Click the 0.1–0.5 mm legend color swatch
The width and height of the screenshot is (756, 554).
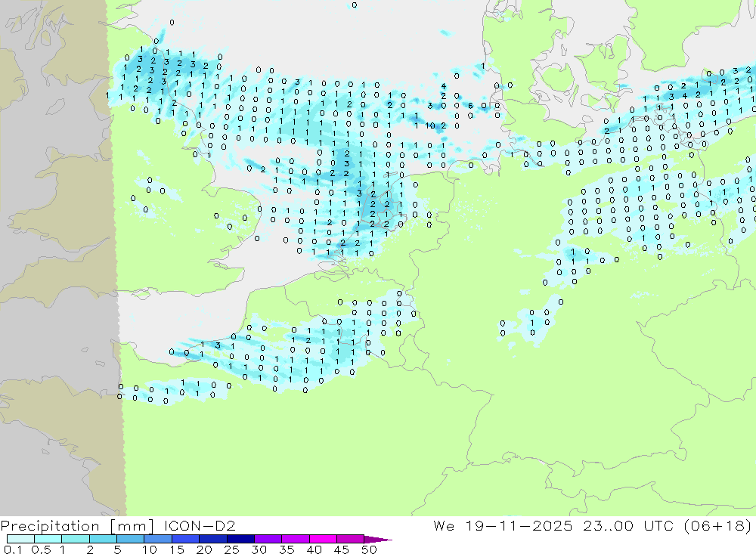20,539
